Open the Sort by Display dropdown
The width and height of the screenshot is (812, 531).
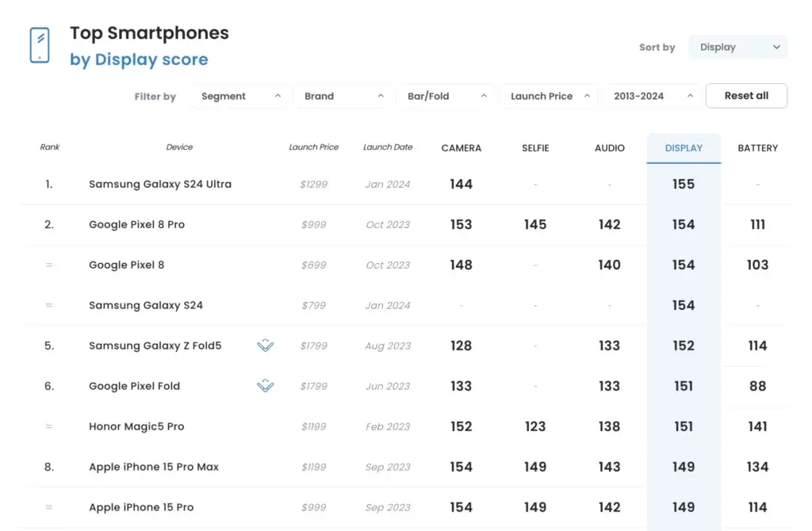click(x=737, y=48)
